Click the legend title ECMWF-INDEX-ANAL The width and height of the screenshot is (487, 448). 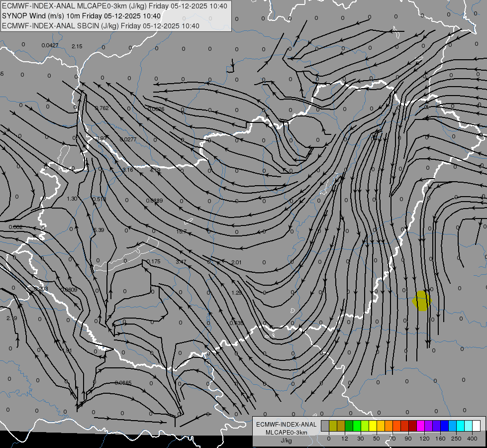(x=286, y=425)
